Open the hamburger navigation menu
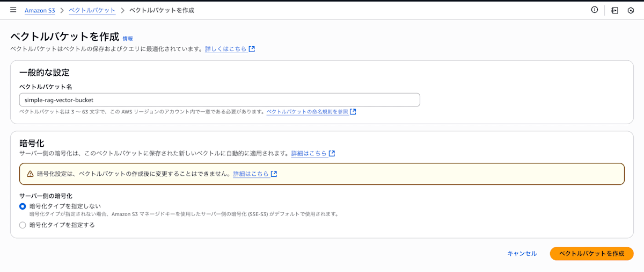The image size is (644, 272). click(13, 10)
